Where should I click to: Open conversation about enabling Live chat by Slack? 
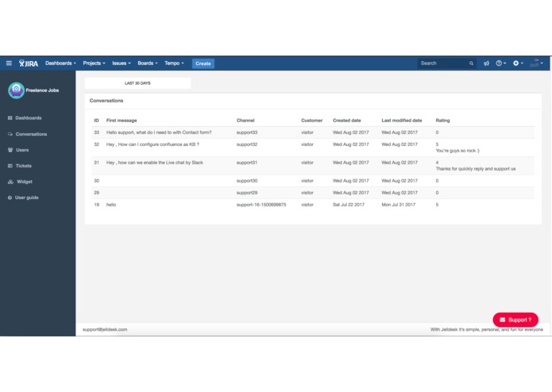pos(155,163)
